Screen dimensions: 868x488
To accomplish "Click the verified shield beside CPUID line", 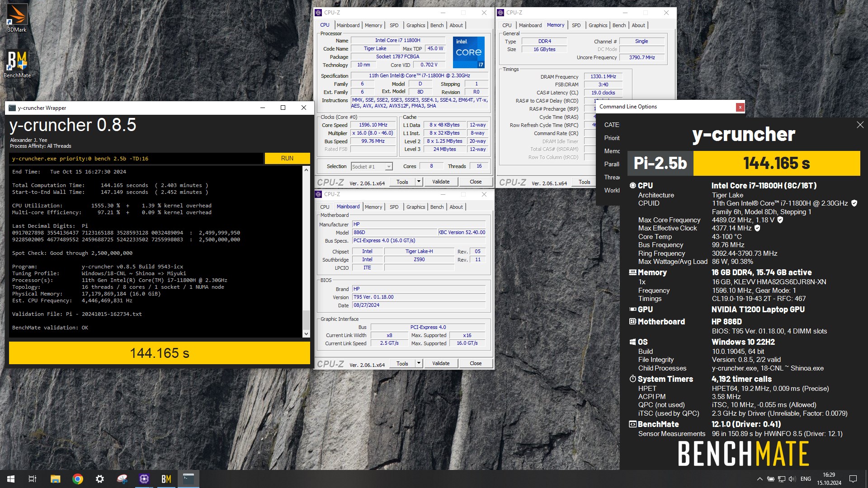I will pyautogui.click(x=854, y=203).
